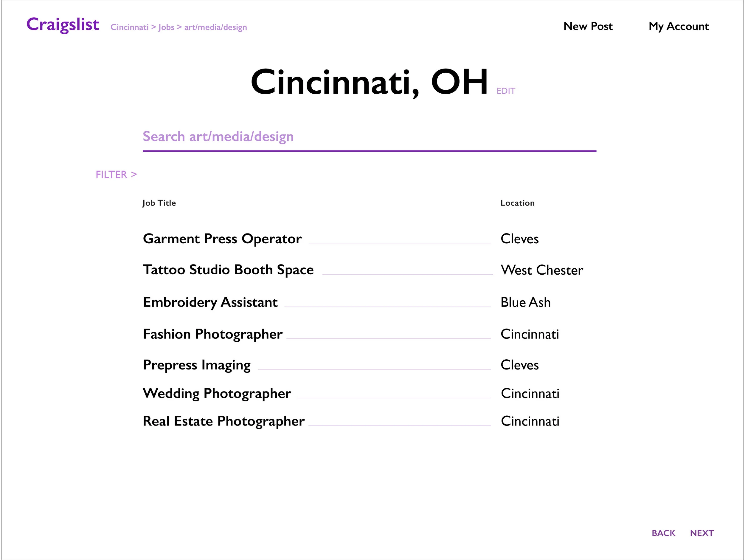This screenshot has height=560, width=745.
Task: Open My Account menu
Action: tap(678, 26)
